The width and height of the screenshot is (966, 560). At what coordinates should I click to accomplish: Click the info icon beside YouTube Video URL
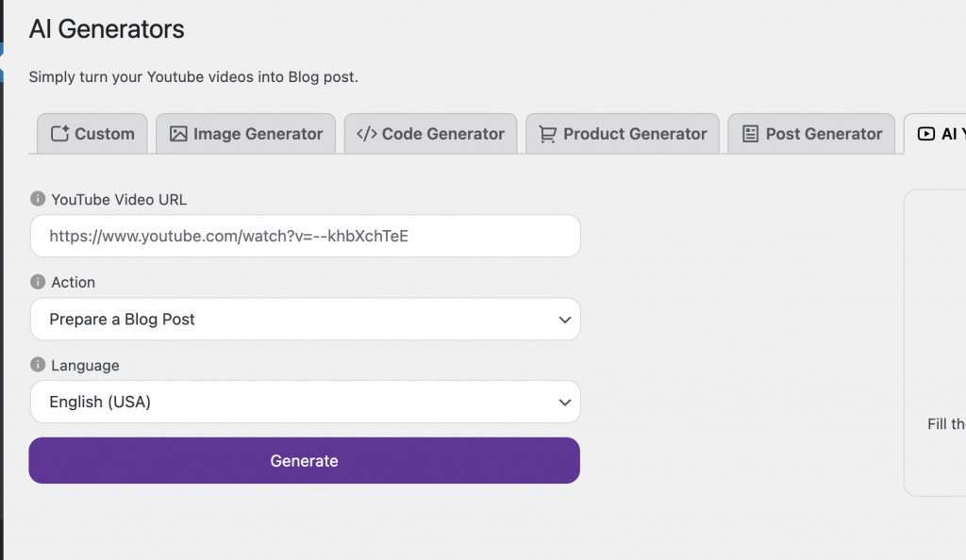38,199
